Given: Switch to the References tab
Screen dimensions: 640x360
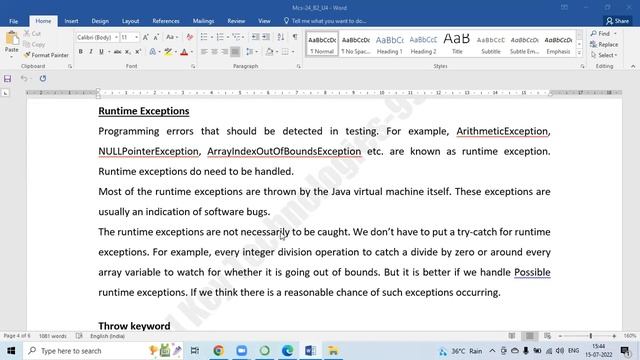Looking at the screenshot, I should (x=166, y=21).
